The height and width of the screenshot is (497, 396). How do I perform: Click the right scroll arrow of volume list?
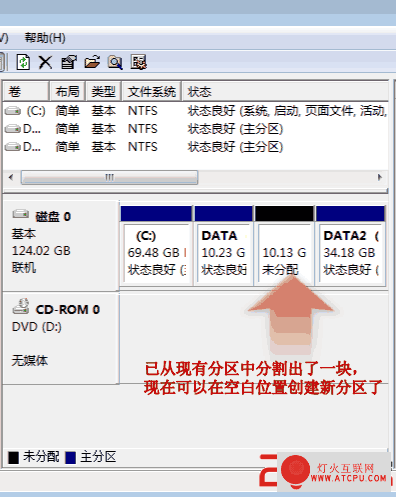[380, 177]
